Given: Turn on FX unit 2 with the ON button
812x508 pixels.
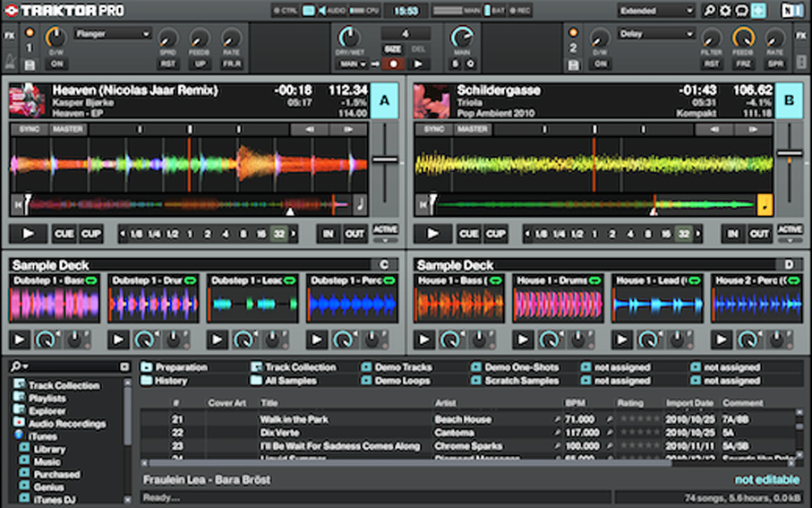Looking at the screenshot, I should (600, 64).
